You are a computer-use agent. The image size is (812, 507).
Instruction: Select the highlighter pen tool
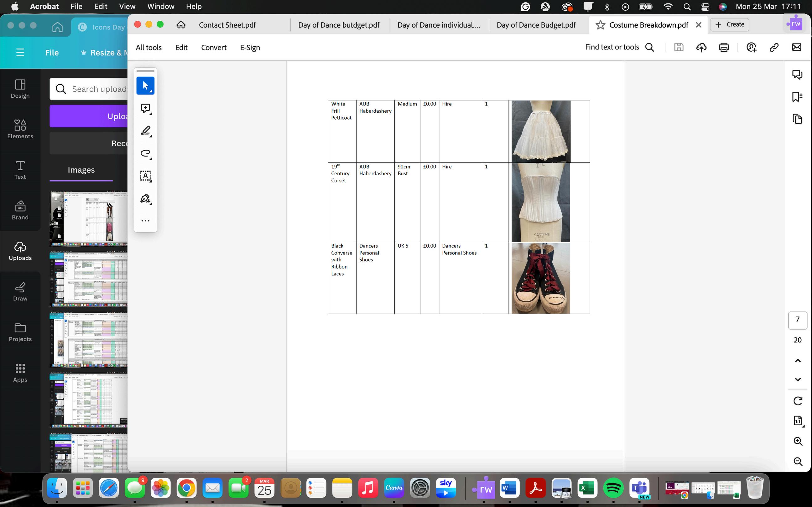click(145, 131)
